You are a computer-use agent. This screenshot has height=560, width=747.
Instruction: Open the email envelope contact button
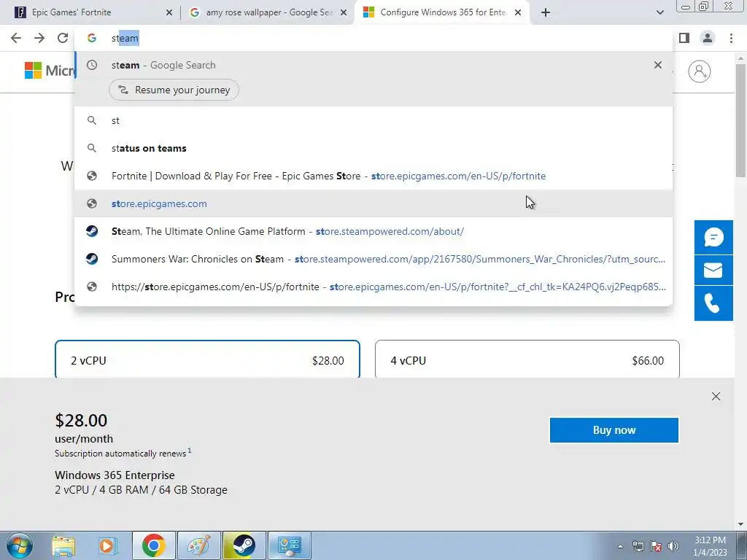click(713, 270)
